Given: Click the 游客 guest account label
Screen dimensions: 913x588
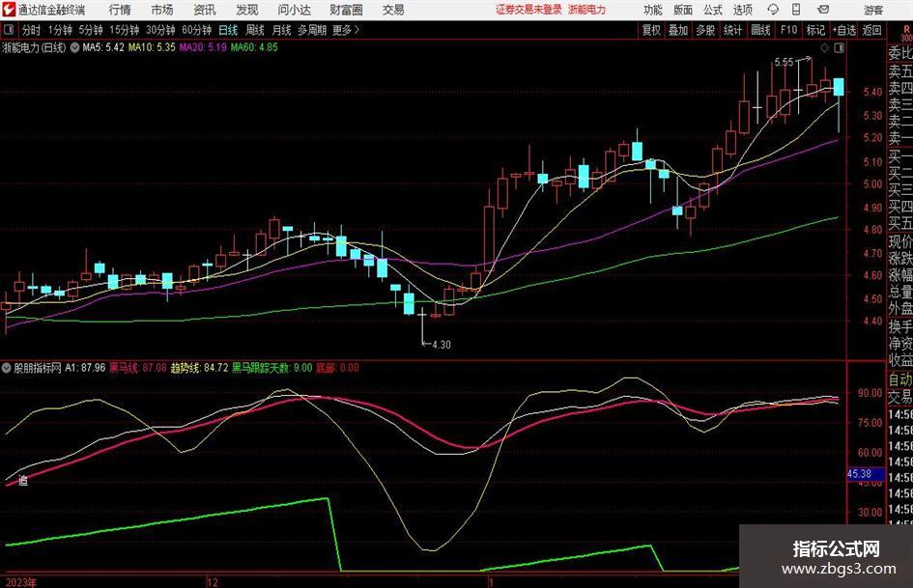Looking at the screenshot, I should point(872,10).
